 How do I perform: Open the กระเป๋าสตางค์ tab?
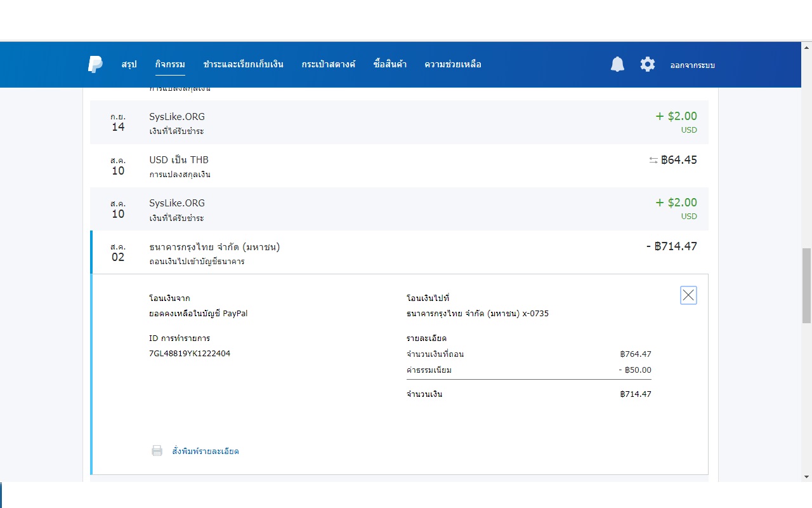point(329,64)
